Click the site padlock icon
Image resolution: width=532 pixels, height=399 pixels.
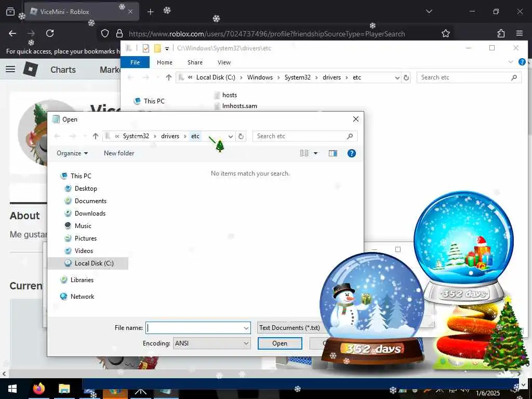pyautogui.click(x=119, y=33)
